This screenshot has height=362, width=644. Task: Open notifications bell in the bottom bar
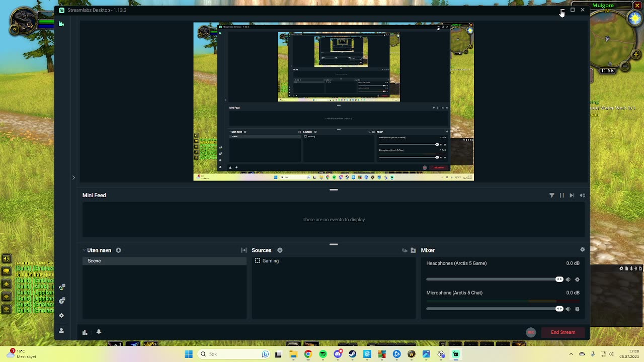pyautogui.click(x=99, y=332)
